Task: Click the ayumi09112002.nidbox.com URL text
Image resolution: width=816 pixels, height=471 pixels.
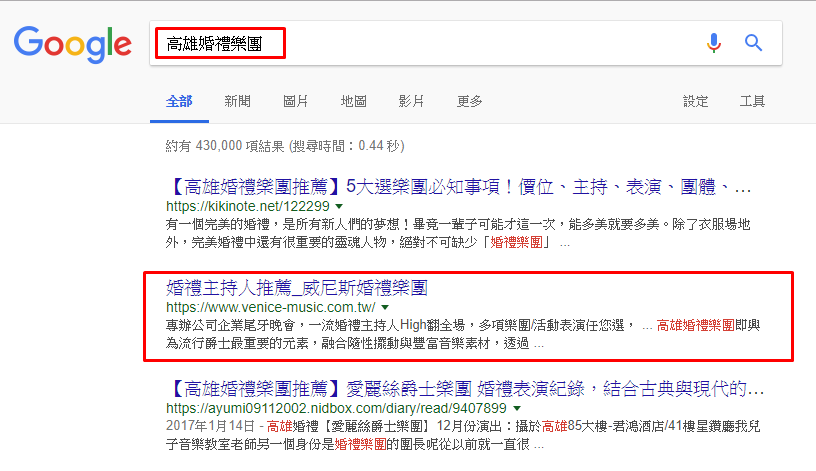Action: pyautogui.click(x=336, y=408)
